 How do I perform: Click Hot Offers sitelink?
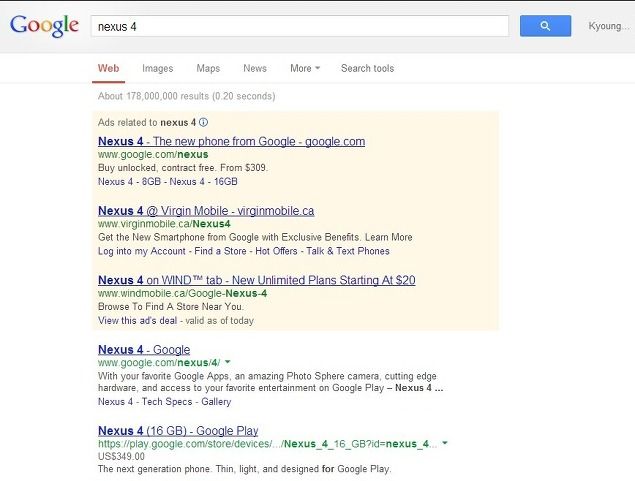point(276,251)
